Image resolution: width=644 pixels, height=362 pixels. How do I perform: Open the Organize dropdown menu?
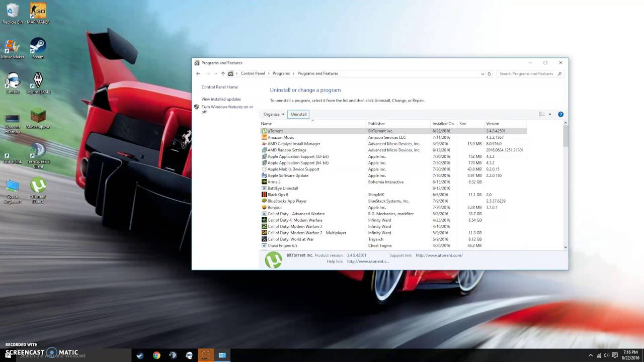(x=274, y=114)
